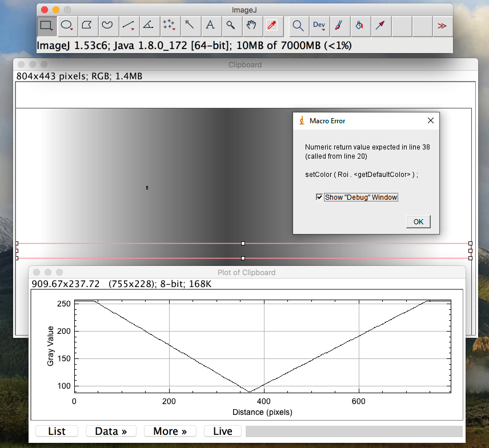Image resolution: width=489 pixels, height=448 pixels.
Task: Open the Dev menu dropdown
Action: [x=319, y=26]
